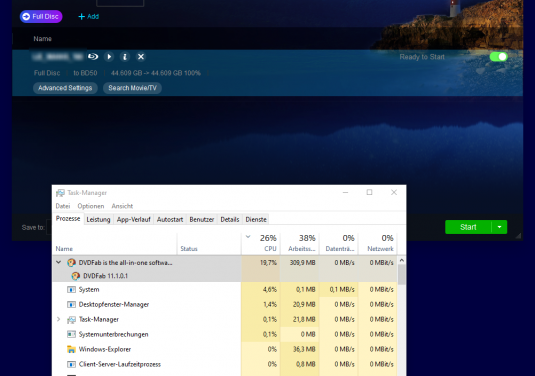Open the Ansicht menu

pyautogui.click(x=122, y=206)
